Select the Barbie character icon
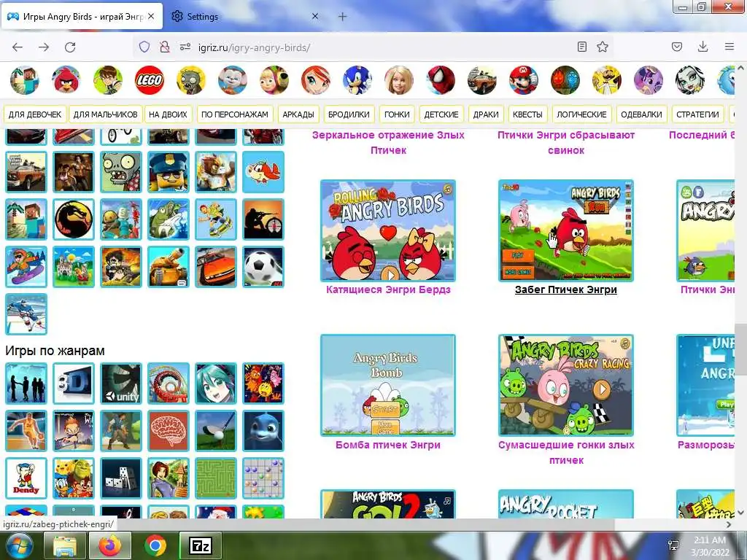747x560 pixels. [x=399, y=80]
